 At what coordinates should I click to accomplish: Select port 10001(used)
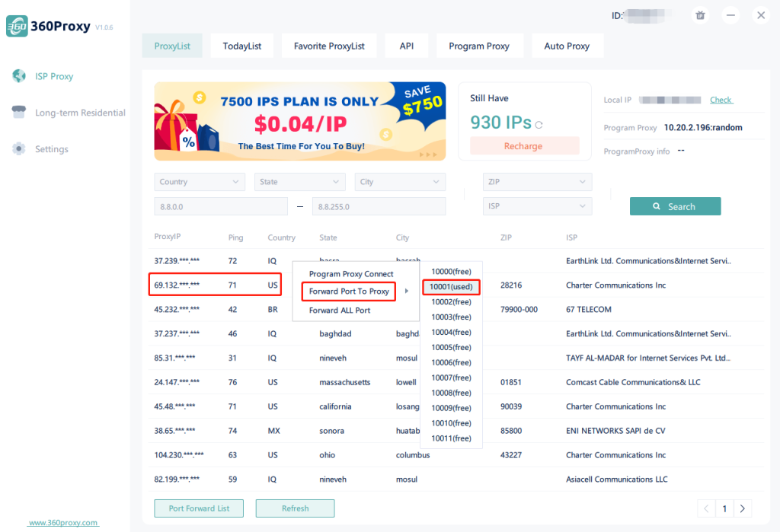pyautogui.click(x=451, y=287)
